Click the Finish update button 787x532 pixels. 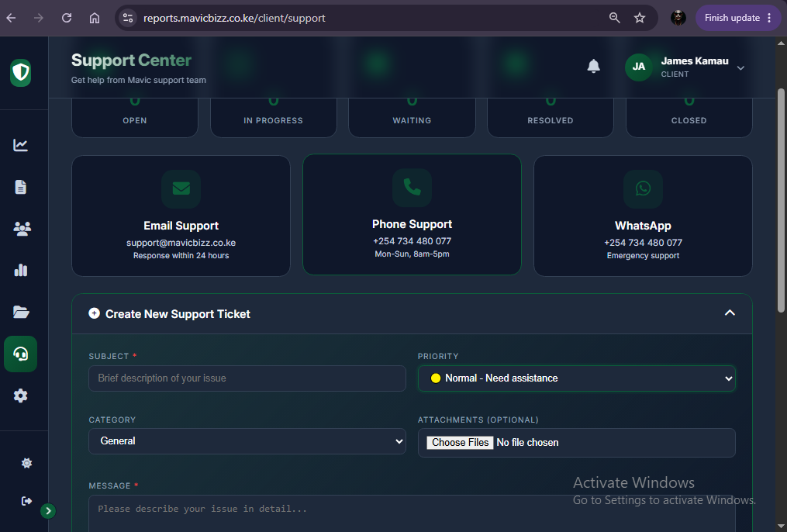pos(732,18)
